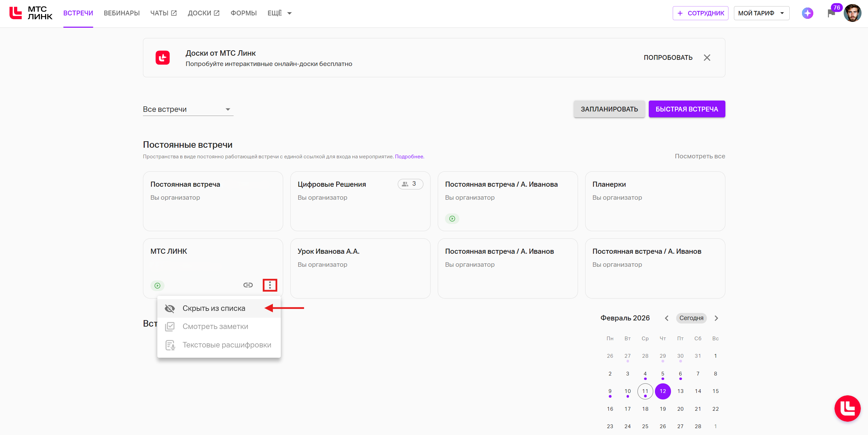Open notifications flag with 76 badge
This screenshot has height=435, width=868.
(x=831, y=13)
